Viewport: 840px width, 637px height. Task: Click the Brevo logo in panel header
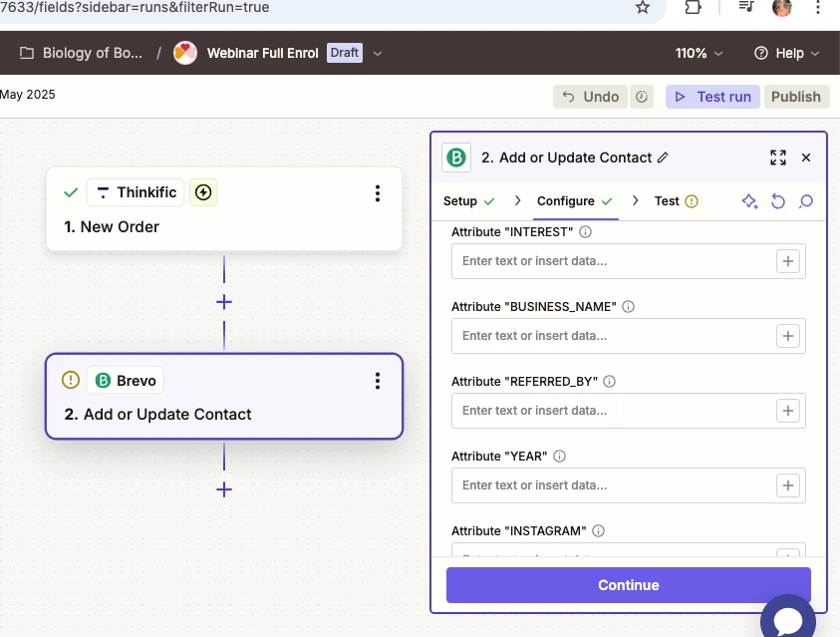pos(456,158)
